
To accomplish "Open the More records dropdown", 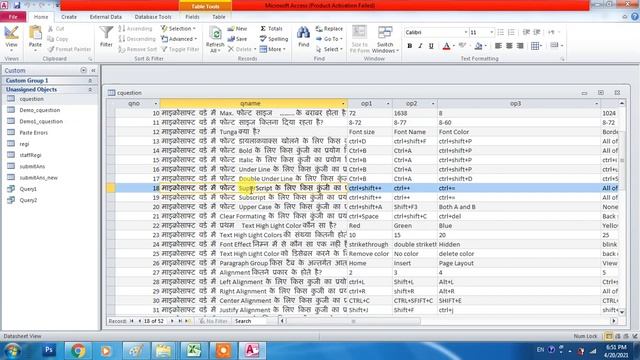I will click(x=273, y=49).
